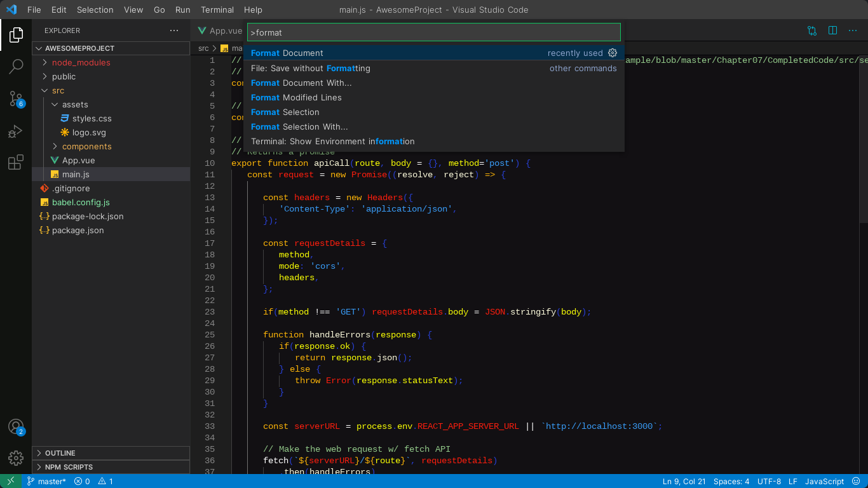
Task: Place cursor on line 23 code
Action: coord(427,312)
